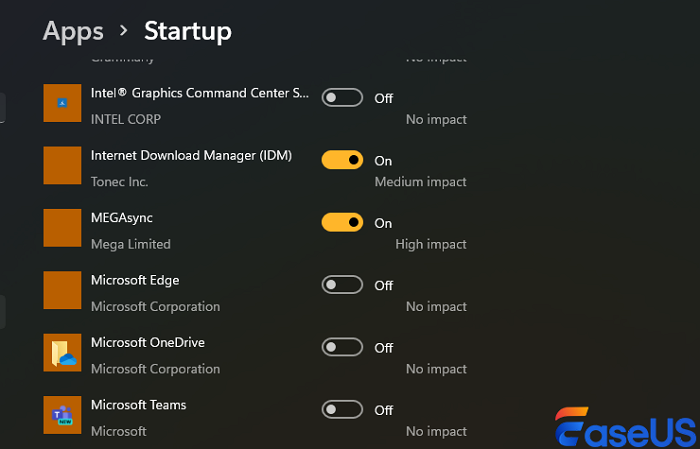The height and width of the screenshot is (449, 700).
Task: Click No impact label for Microsoft Teams
Action: click(436, 432)
